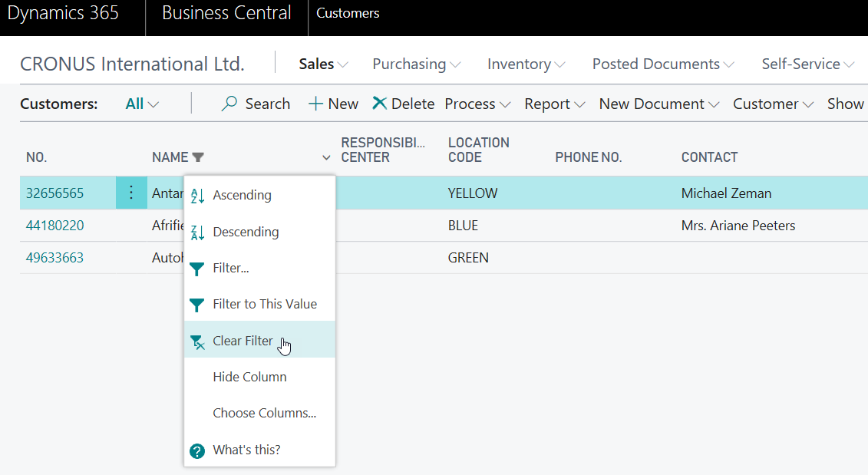Expand the Posted Documents menu
This screenshot has width=868, height=475.
663,64
